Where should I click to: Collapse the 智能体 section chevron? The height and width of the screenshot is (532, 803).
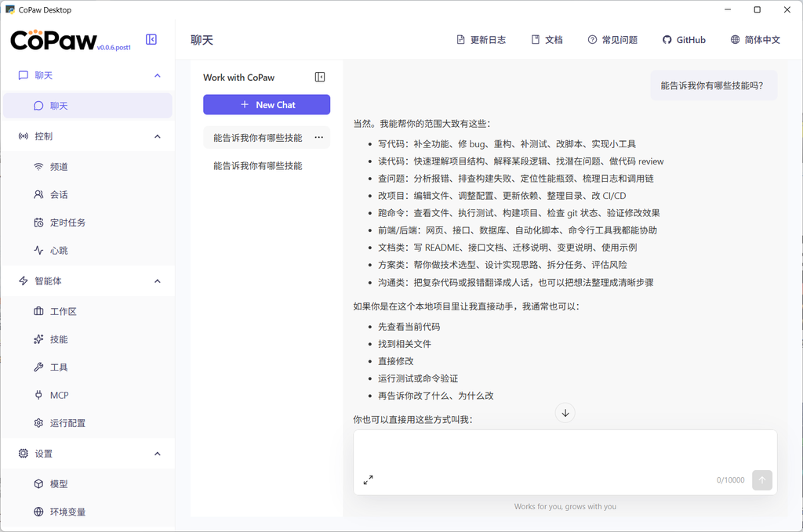click(157, 280)
